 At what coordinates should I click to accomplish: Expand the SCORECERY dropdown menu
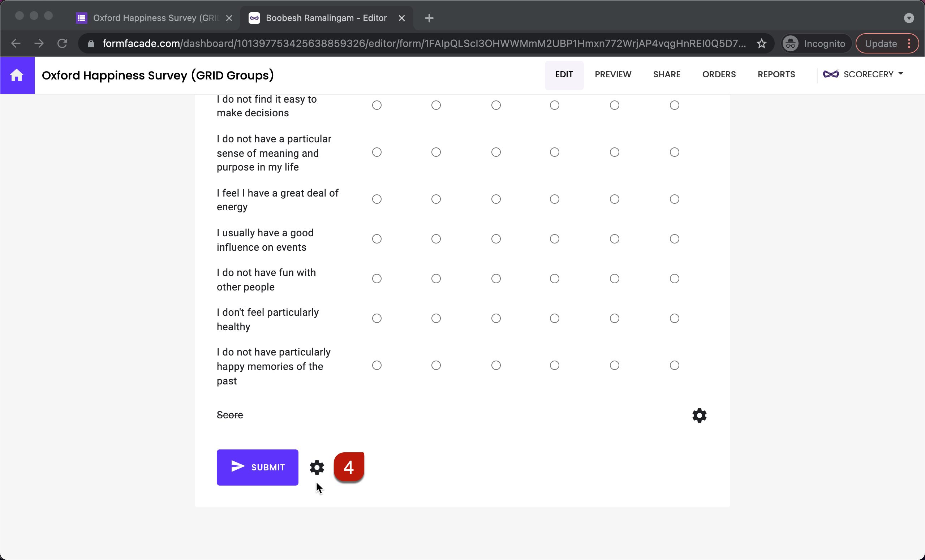click(902, 74)
